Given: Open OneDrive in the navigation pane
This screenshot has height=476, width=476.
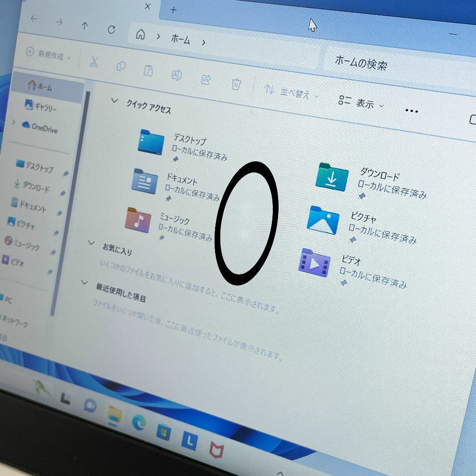Looking at the screenshot, I should (x=40, y=127).
